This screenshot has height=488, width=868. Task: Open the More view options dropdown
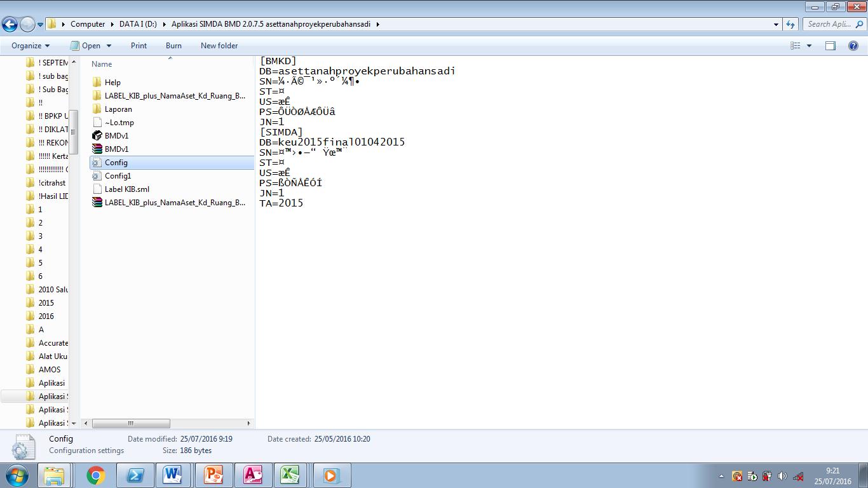[809, 46]
